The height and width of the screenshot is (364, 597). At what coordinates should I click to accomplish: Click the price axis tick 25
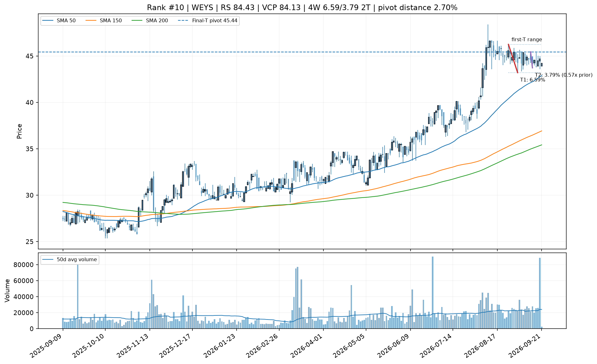pyautogui.click(x=30, y=242)
